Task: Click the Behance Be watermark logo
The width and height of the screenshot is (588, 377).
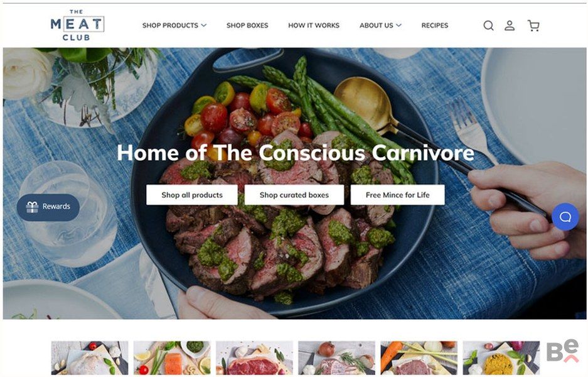Action: [562, 351]
